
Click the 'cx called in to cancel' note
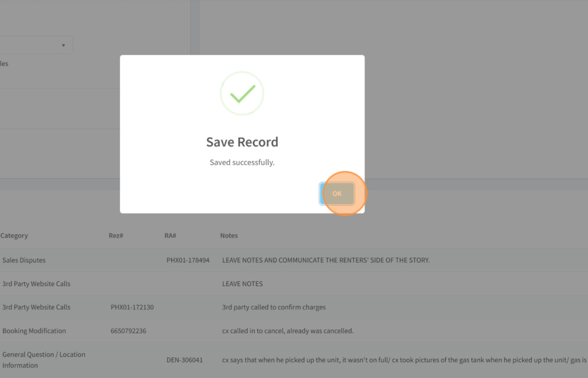[x=288, y=331]
